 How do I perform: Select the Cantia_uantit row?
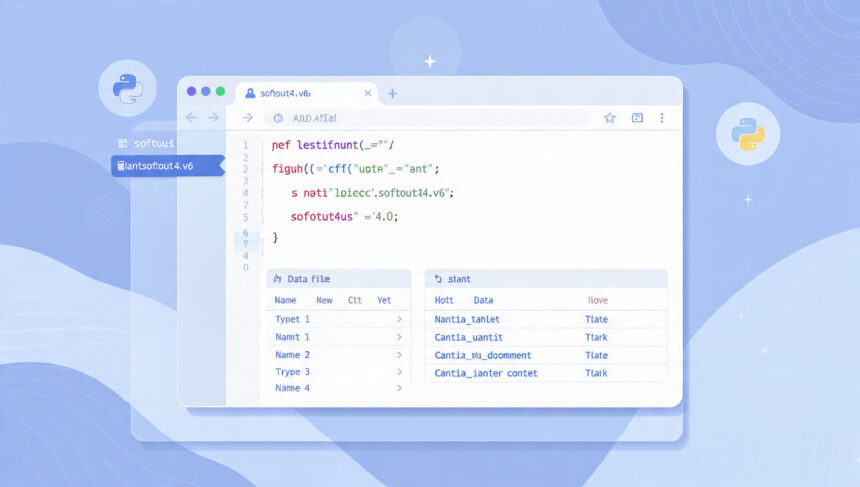coord(546,337)
